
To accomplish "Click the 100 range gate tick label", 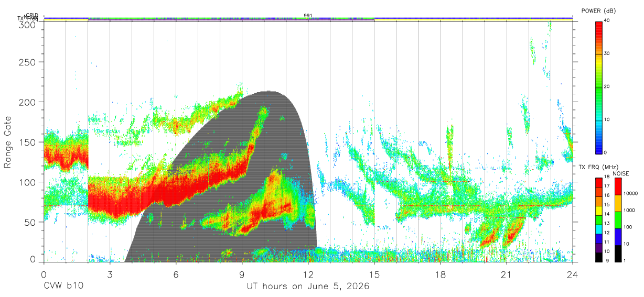I will click(28, 182).
